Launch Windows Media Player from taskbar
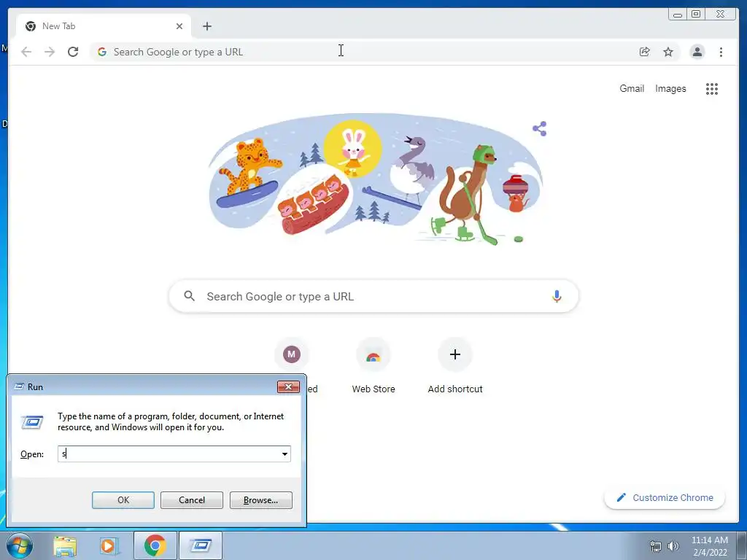The width and height of the screenshot is (747, 560). 109,545
